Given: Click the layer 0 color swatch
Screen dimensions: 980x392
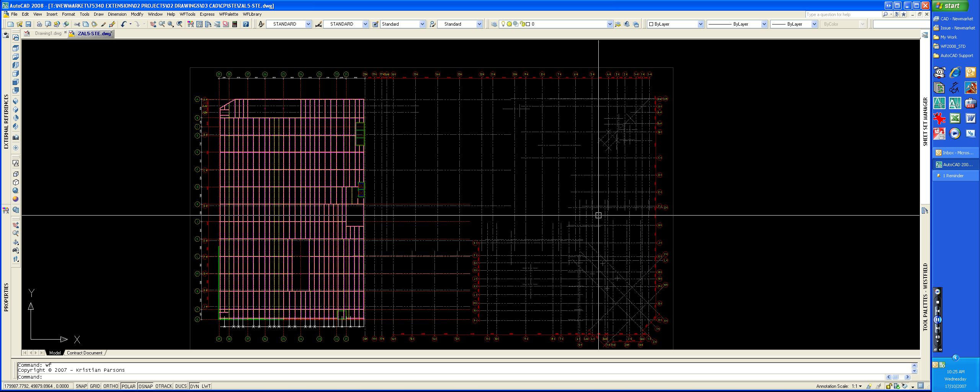Looking at the screenshot, I should pyautogui.click(x=528, y=24).
